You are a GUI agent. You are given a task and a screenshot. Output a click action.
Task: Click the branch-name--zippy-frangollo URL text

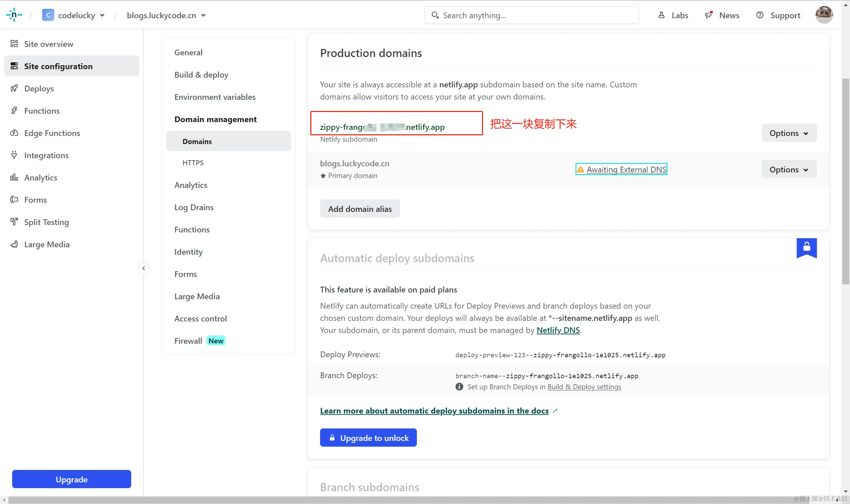click(546, 375)
